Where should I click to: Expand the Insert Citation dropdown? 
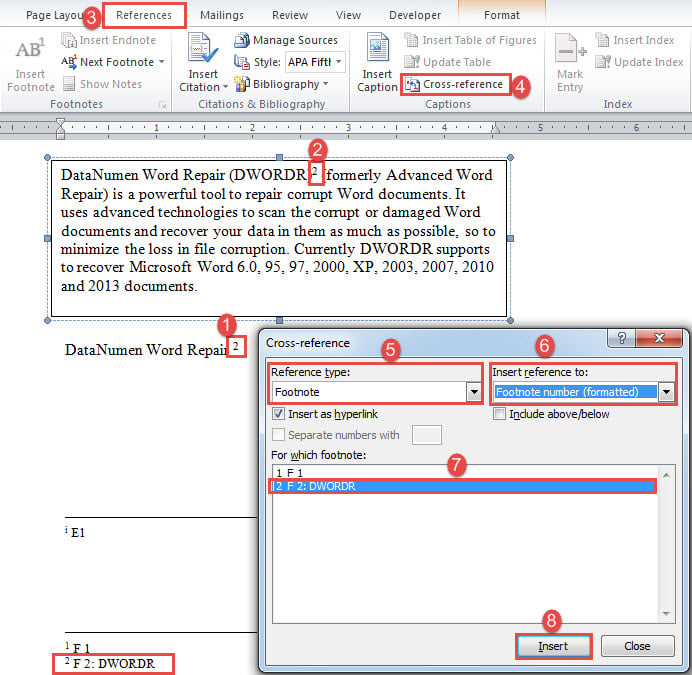[x=226, y=87]
